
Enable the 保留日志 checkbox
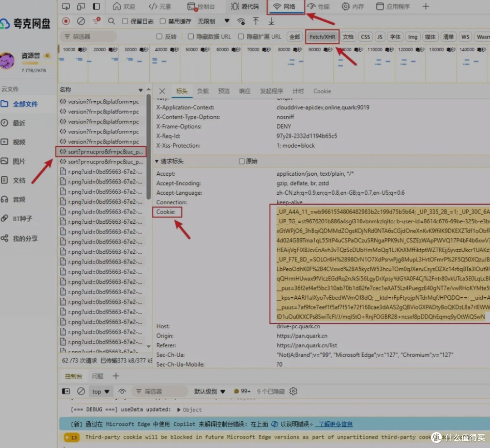[125, 21]
